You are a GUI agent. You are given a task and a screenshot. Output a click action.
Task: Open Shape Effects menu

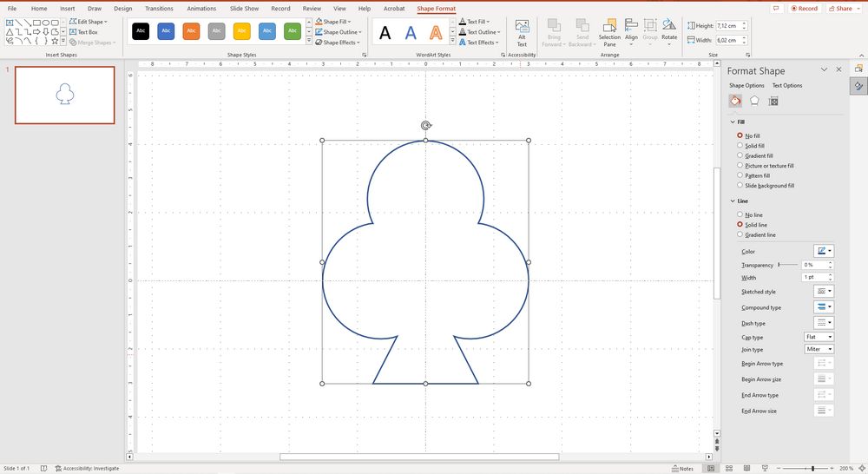(337, 43)
